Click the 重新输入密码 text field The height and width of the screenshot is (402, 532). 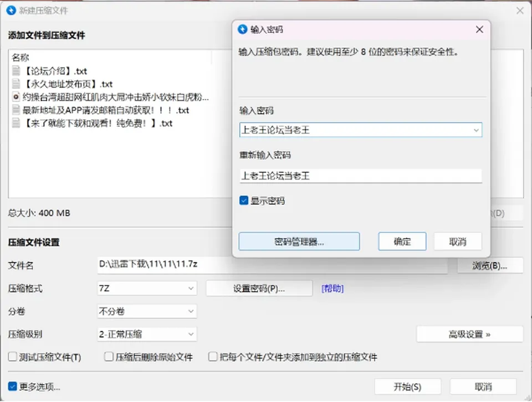[x=361, y=176]
